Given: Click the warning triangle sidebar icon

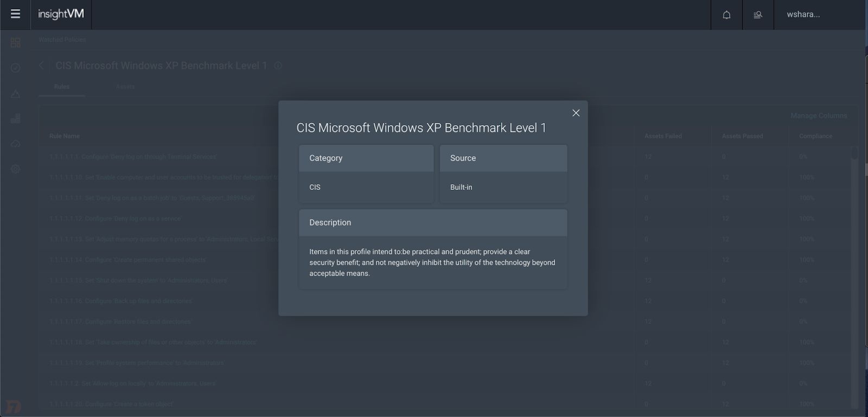Looking at the screenshot, I should [x=15, y=94].
